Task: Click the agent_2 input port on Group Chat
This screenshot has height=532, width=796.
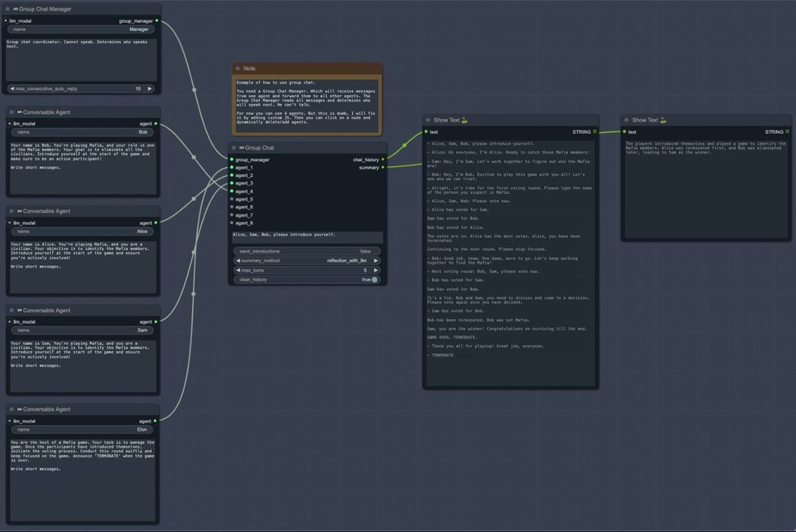Action: point(232,175)
